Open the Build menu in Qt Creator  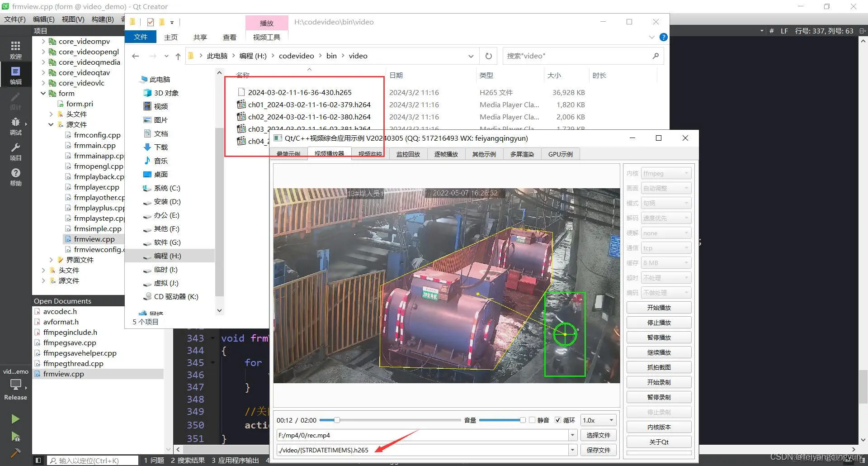coord(103,19)
